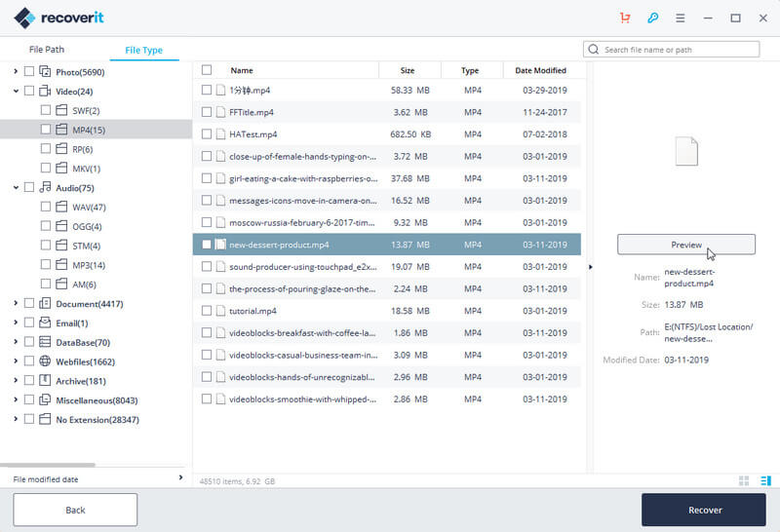Image resolution: width=780 pixels, height=532 pixels.
Task: Select the moscow-russia-february file row
Action: coord(386,222)
